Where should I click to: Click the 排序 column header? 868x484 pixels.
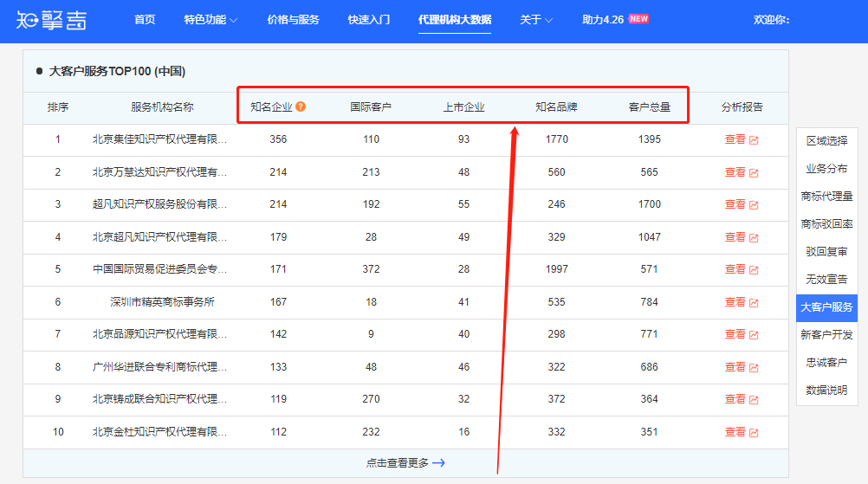[x=58, y=106]
